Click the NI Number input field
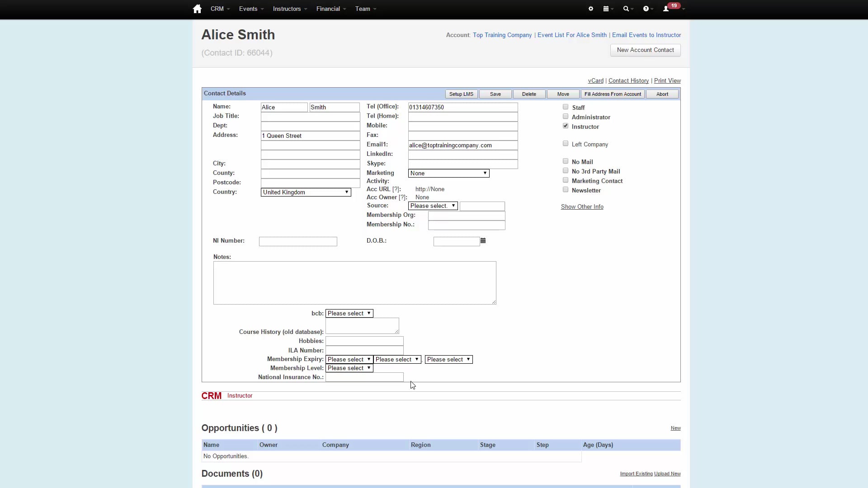 298,242
